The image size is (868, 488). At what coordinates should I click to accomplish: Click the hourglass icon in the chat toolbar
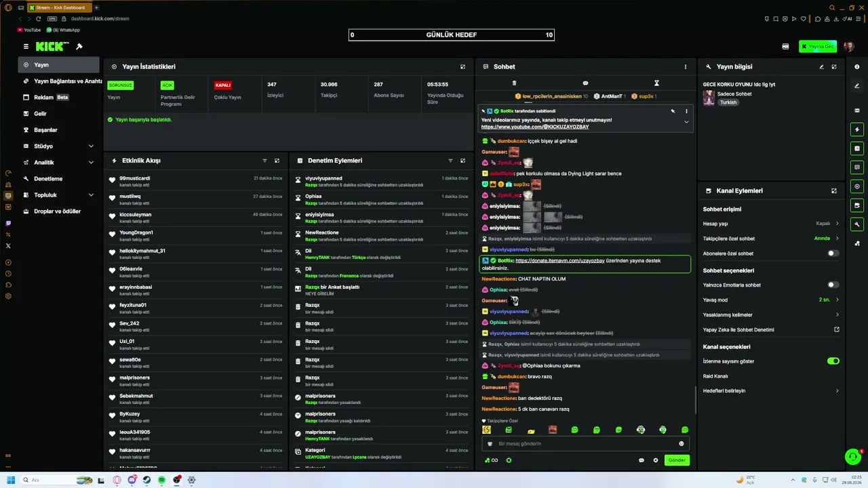[x=656, y=83]
